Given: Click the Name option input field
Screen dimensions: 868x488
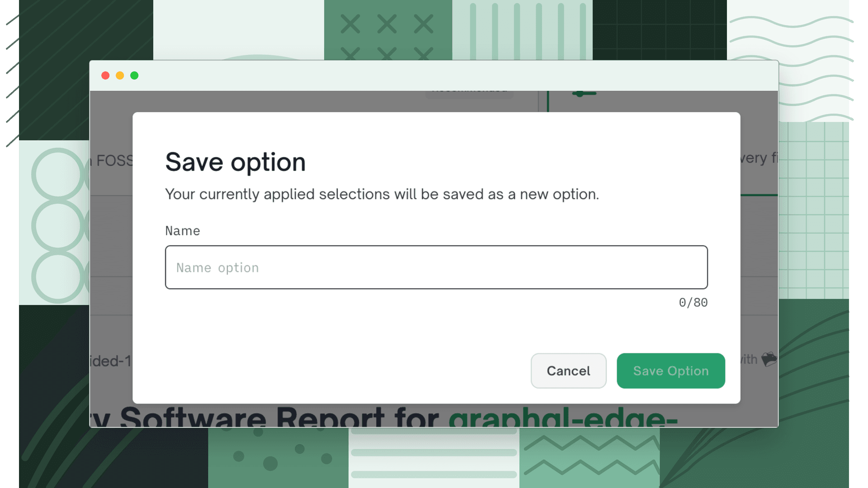Looking at the screenshot, I should (436, 267).
